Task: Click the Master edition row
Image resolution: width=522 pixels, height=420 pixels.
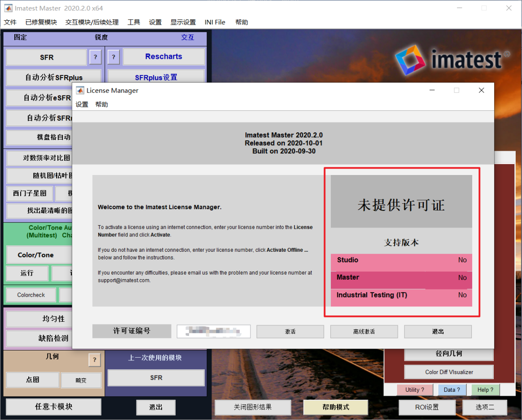Action: coord(401,280)
